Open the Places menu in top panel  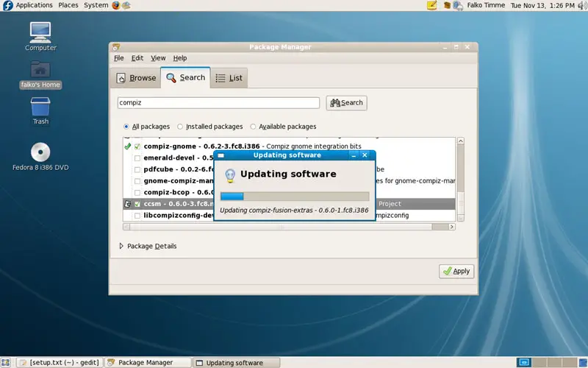68,5
